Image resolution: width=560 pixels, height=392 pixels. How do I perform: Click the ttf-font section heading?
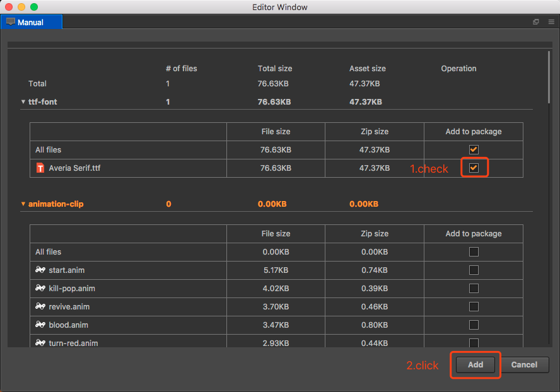[42, 101]
